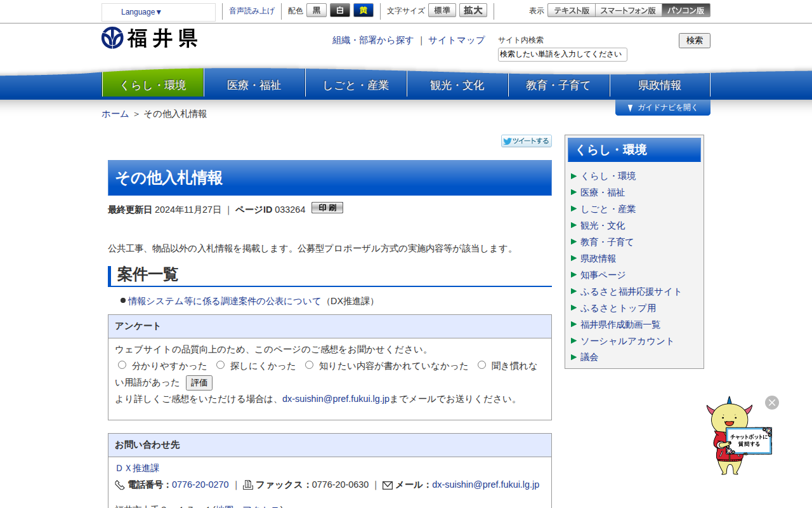Open sidebar link ソーシャルアカウント
This screenshot has width=812, height=508.
(627, 341)
